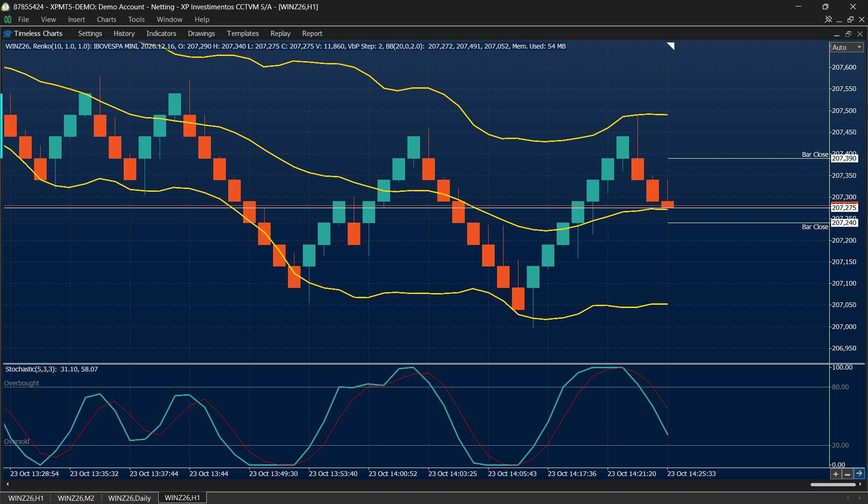This screenshot has width=868, height=504.
Task: Click the horizontal scrollbar thumb
Action: point(833,484)
